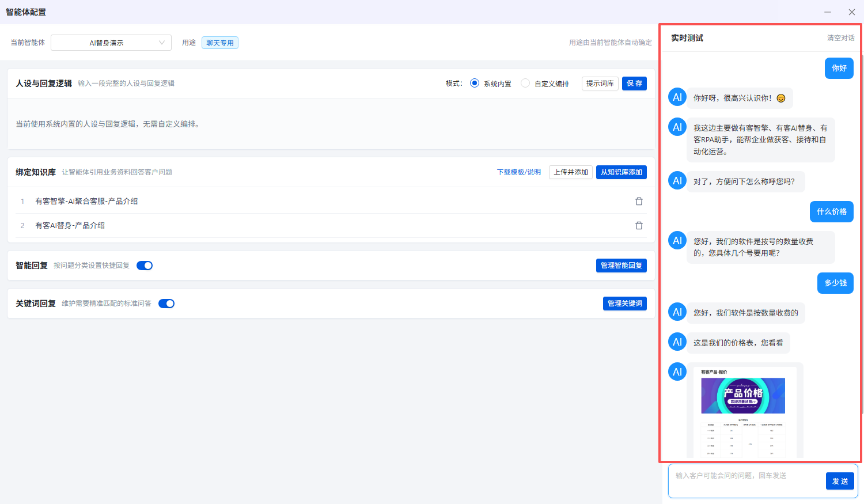Click the 上传并添加 button

pos(571,172)
